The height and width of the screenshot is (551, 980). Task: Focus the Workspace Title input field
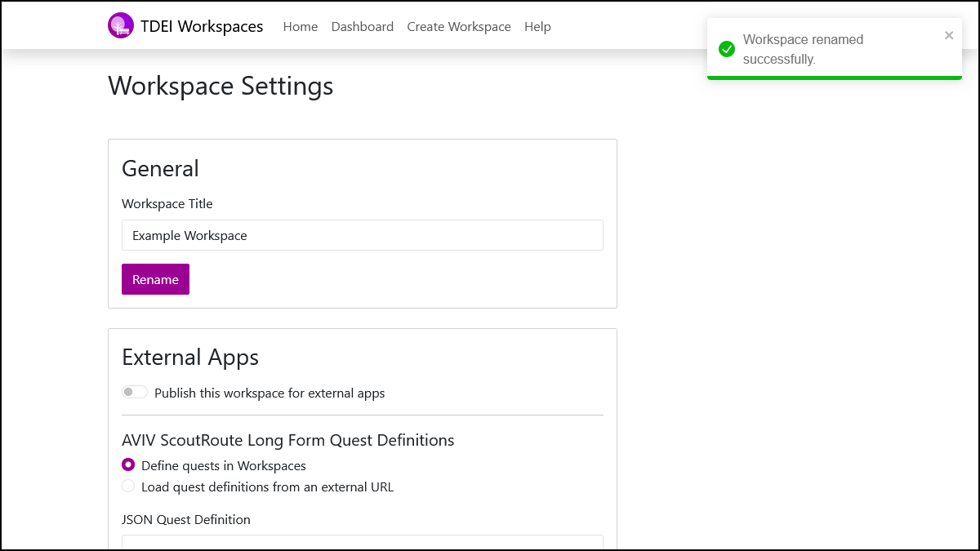pos(362,235)
